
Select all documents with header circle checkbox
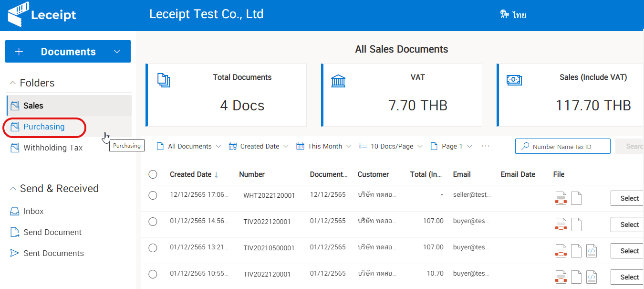click(153, 174)
